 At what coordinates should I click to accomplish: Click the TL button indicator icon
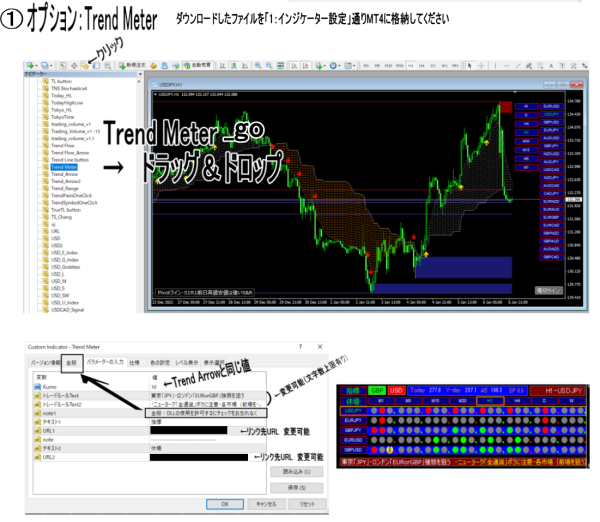point(44,78)
